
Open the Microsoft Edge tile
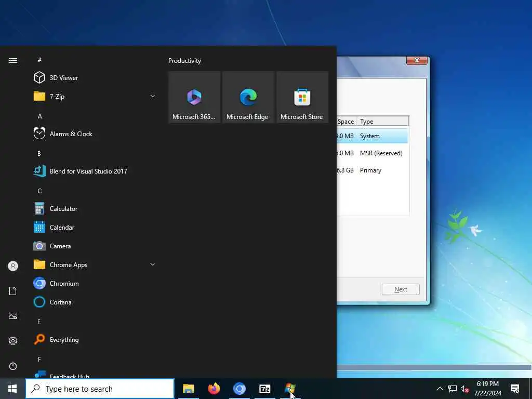[x=248, y=97]
